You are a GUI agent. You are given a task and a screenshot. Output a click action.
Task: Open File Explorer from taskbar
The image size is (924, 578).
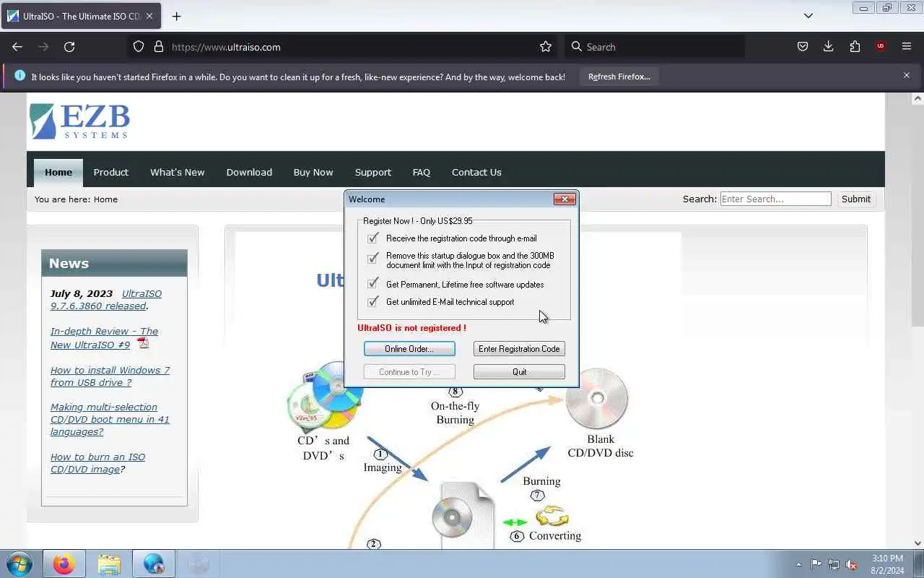109,564
